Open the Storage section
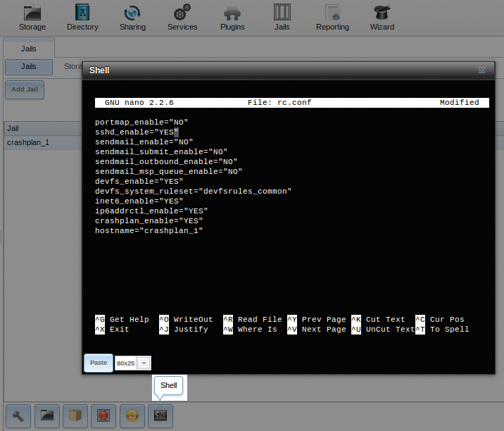 [x=32, y=18]
